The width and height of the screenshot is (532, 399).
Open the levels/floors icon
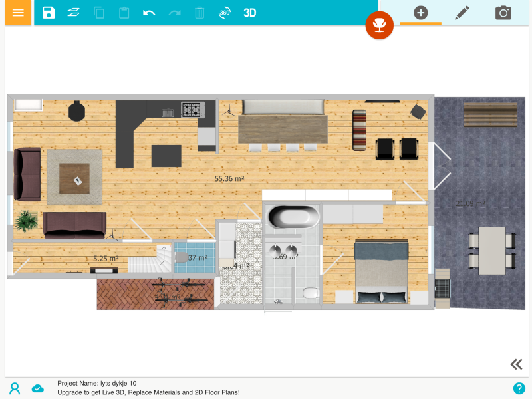[x=73, y=13]
